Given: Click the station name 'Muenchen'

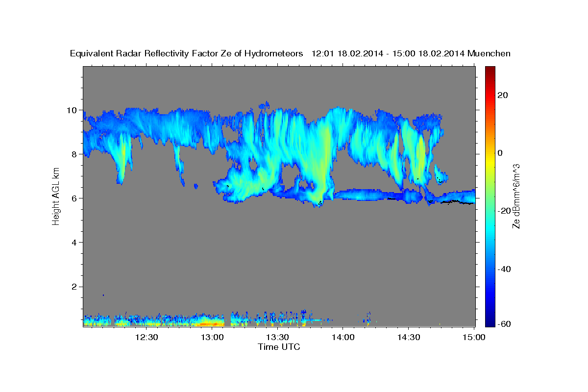Looking at the screenshot, I should [490, 53].
